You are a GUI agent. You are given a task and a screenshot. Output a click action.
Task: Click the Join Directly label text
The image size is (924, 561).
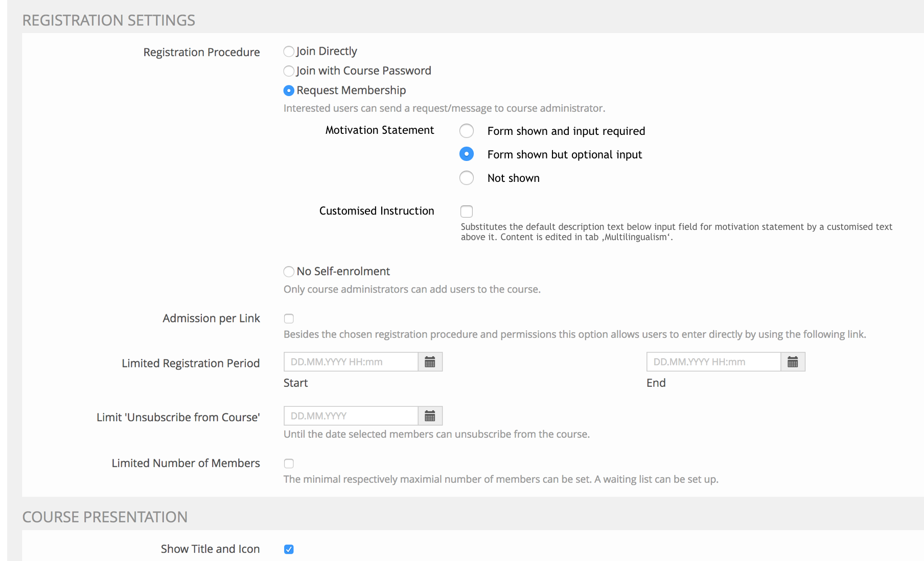click(327, 51)
